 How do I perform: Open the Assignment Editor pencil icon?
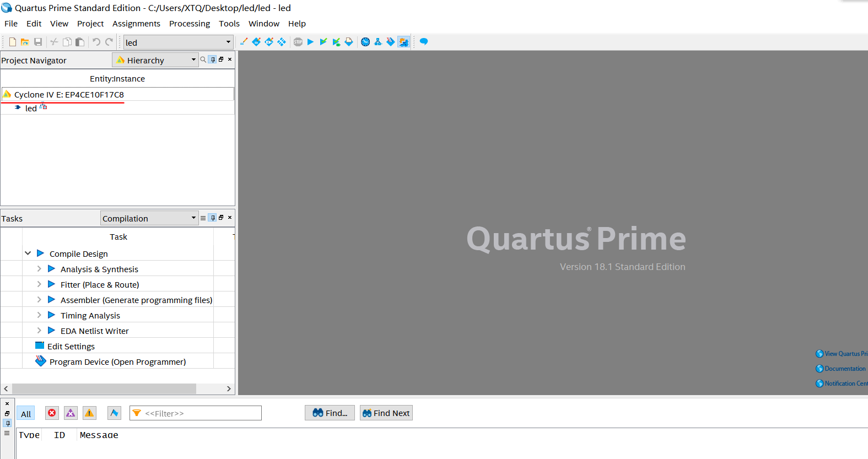244,42
